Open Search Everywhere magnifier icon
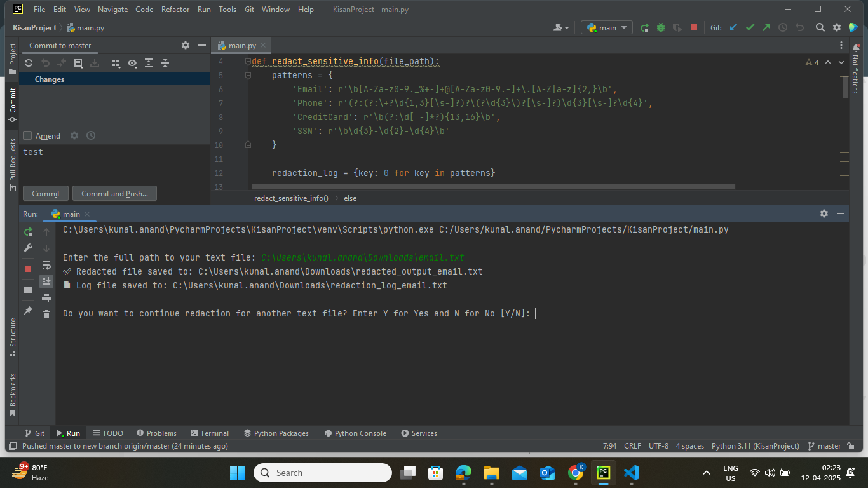868x488 pixels. click(x=820, y=27)
